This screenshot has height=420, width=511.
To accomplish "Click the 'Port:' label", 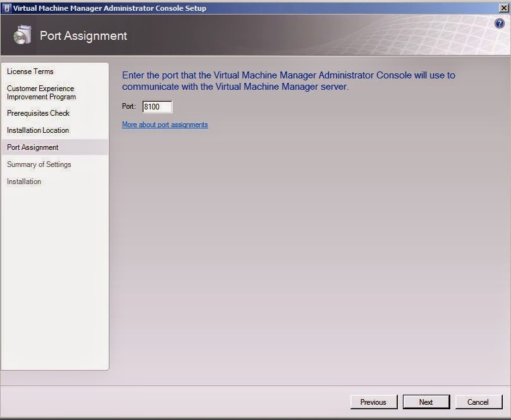I will tap(129, 106).
